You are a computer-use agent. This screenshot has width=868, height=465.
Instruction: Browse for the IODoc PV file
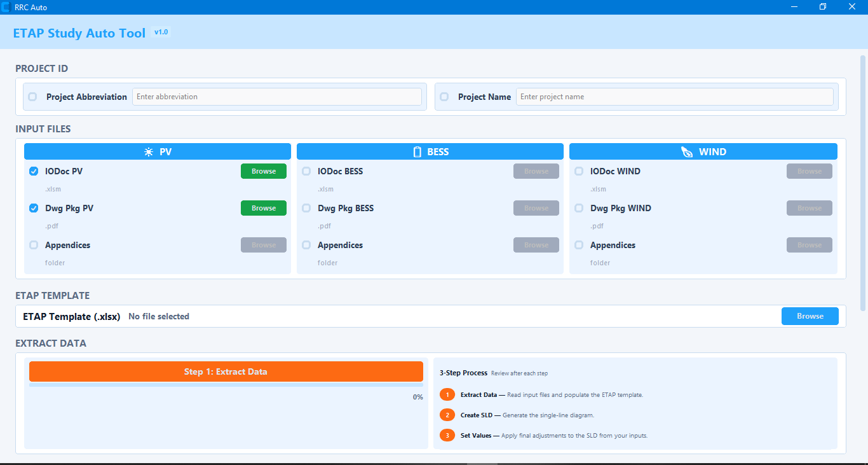(x=264, y=171)
